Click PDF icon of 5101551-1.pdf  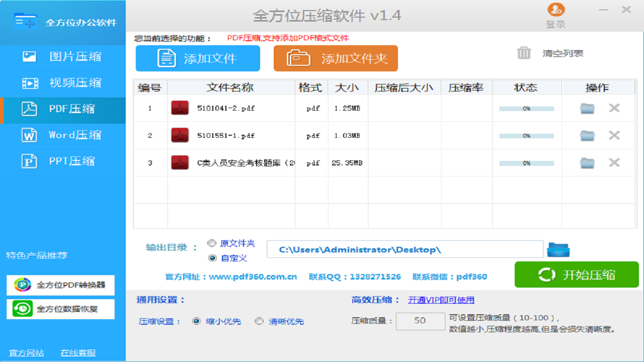point(180,135)
